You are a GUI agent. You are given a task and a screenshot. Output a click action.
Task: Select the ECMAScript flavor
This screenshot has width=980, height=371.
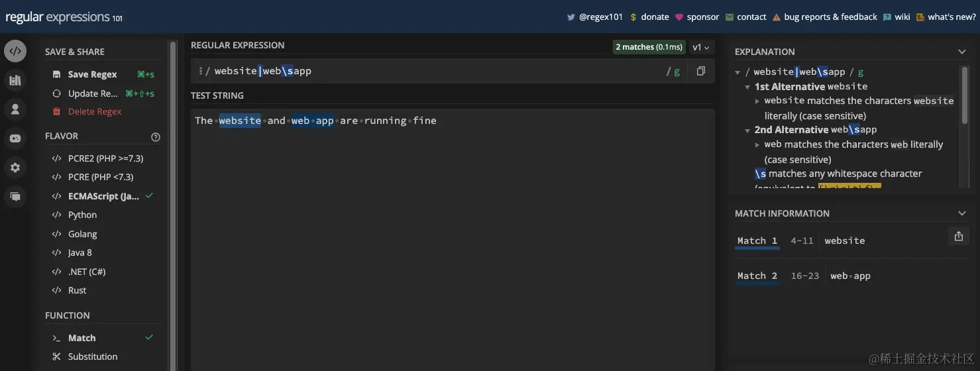point(103,196)
